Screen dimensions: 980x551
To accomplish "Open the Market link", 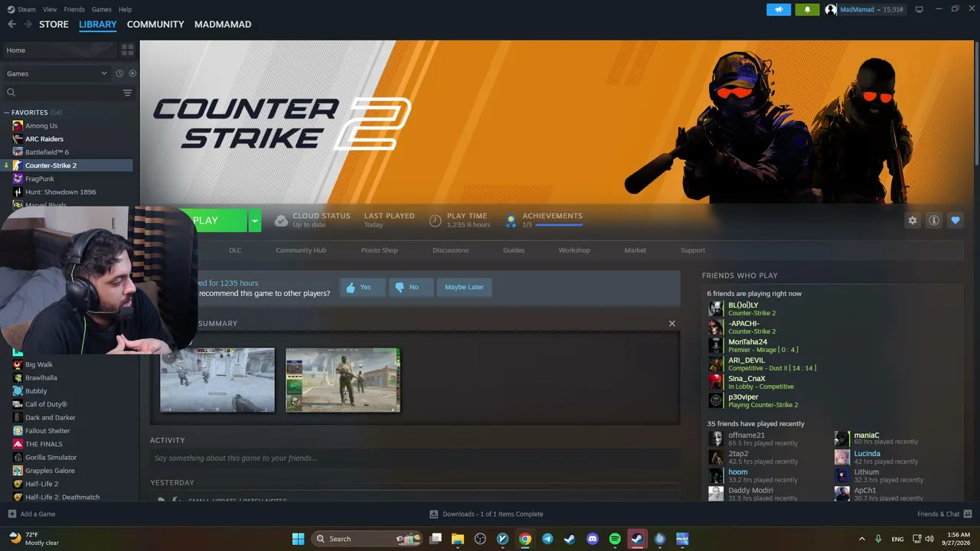I will pos(635,250).
